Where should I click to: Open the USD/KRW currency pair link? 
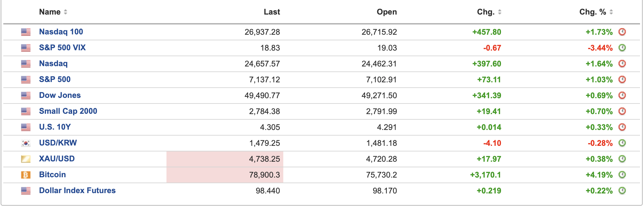58,143
